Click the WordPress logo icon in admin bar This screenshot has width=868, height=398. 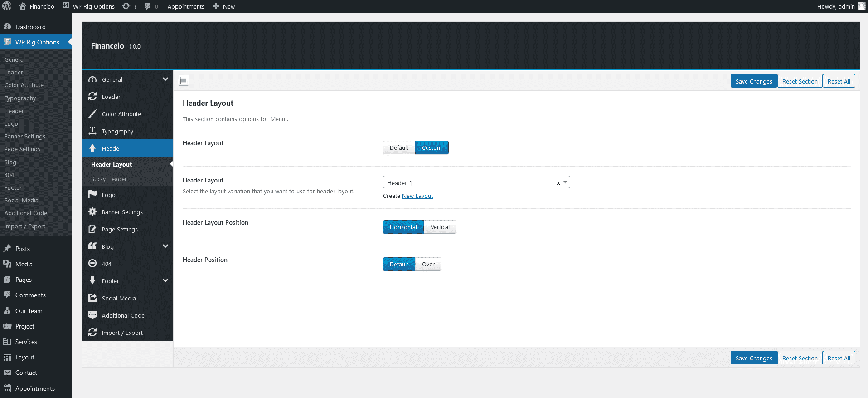(x=7, y=6)
